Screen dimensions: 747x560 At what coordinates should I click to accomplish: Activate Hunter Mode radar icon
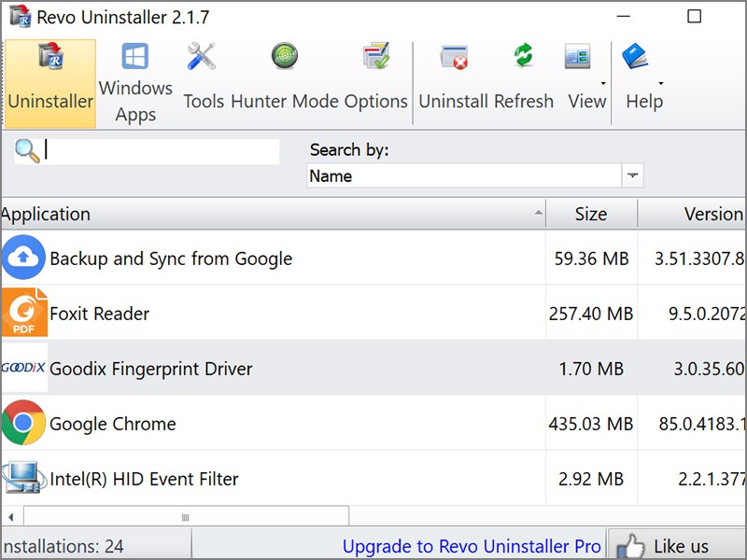tap(285, 56)
